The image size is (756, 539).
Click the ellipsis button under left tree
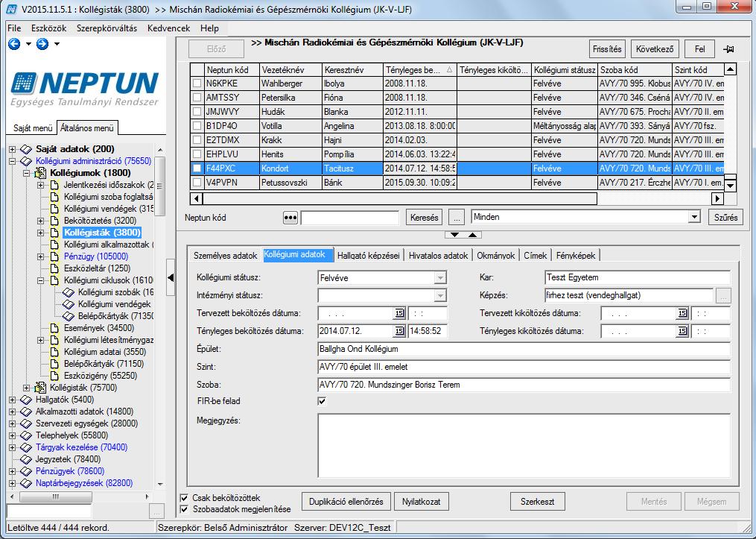tap(156, 511)
